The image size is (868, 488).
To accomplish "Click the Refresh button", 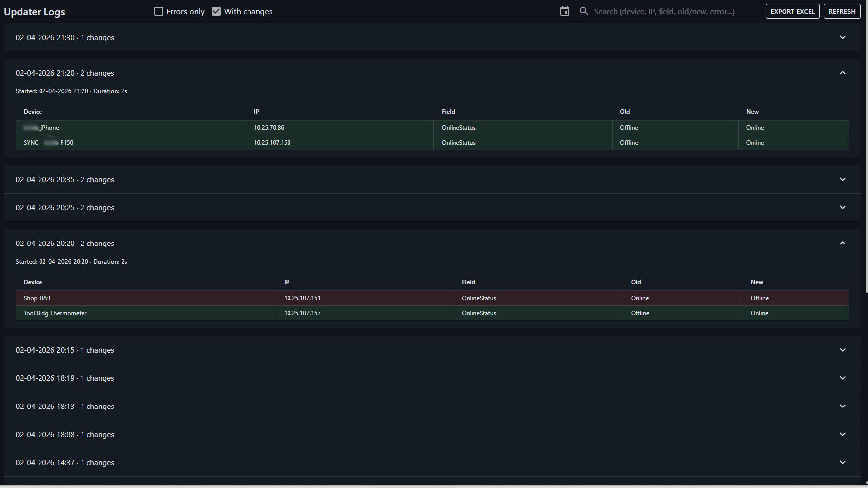I will (x=842, y=11).
